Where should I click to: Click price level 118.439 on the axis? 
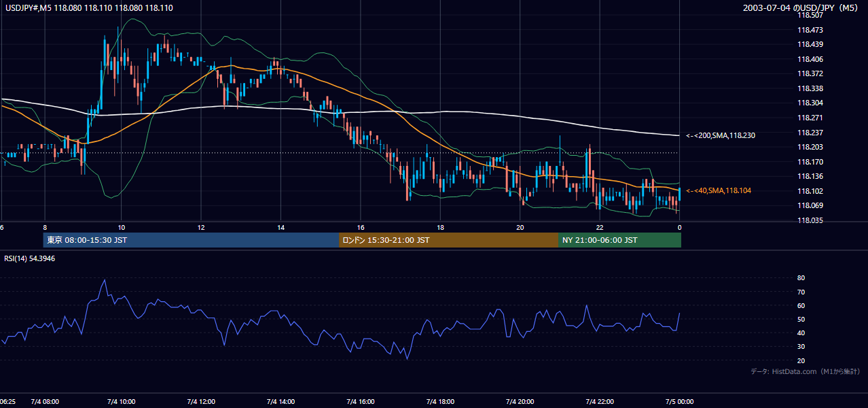[x=810, y=44]
